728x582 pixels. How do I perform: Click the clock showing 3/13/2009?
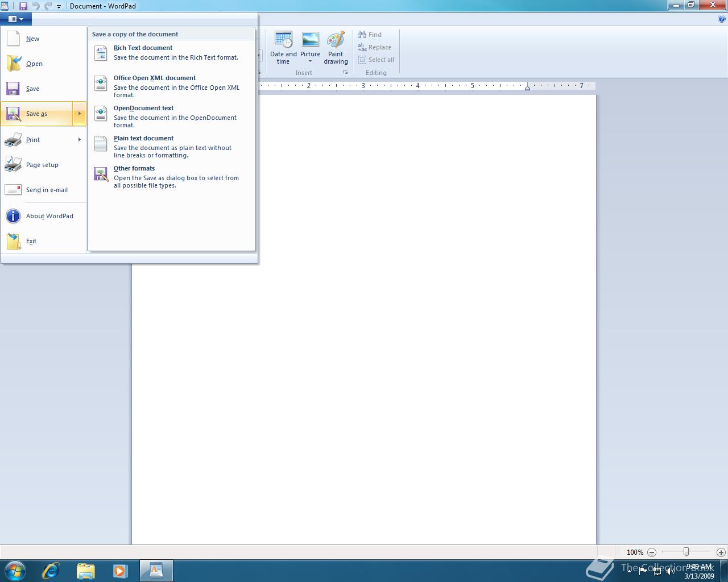point(699,571)
